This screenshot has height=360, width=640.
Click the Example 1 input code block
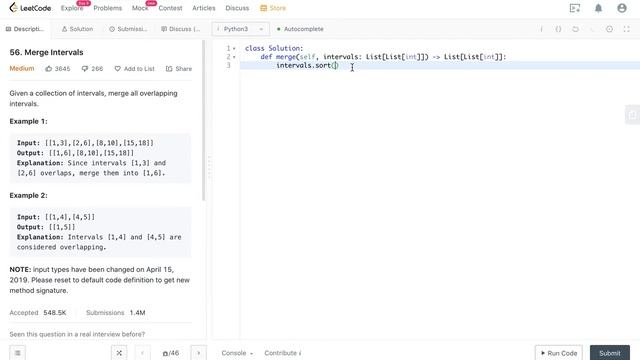coord(100,158)
